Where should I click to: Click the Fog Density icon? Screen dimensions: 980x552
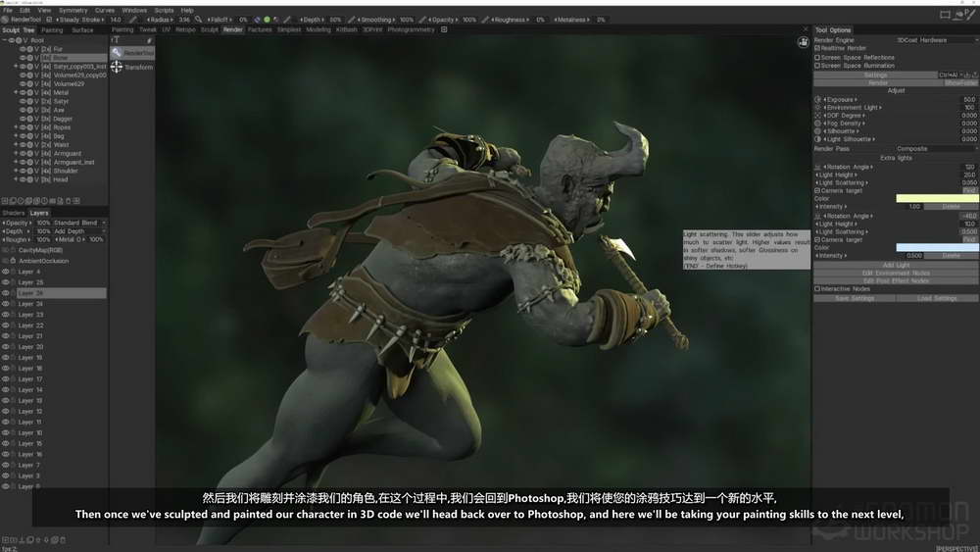pyautogui.click(x=817, y=124)
